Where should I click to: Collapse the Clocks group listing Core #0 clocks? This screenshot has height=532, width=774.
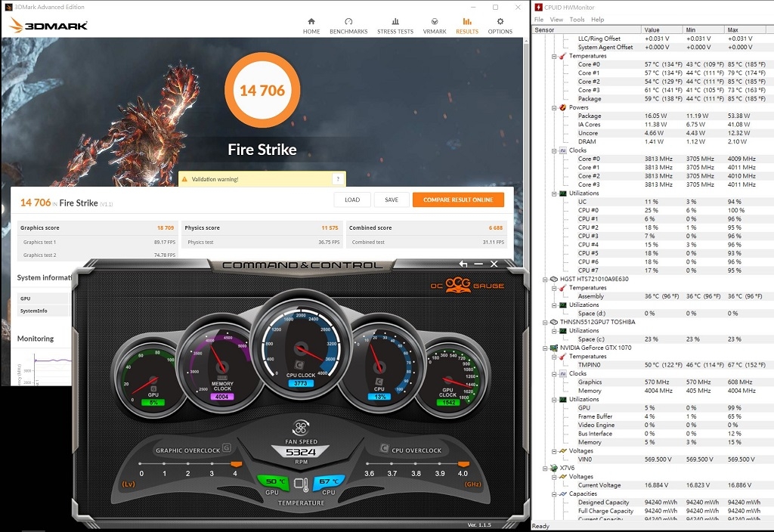point(554,150)
